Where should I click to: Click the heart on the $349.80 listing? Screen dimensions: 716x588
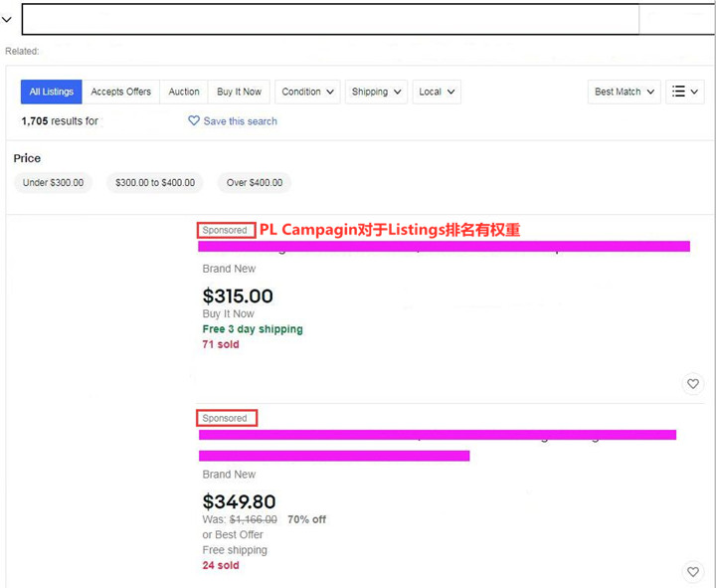[x=693, y=572]
